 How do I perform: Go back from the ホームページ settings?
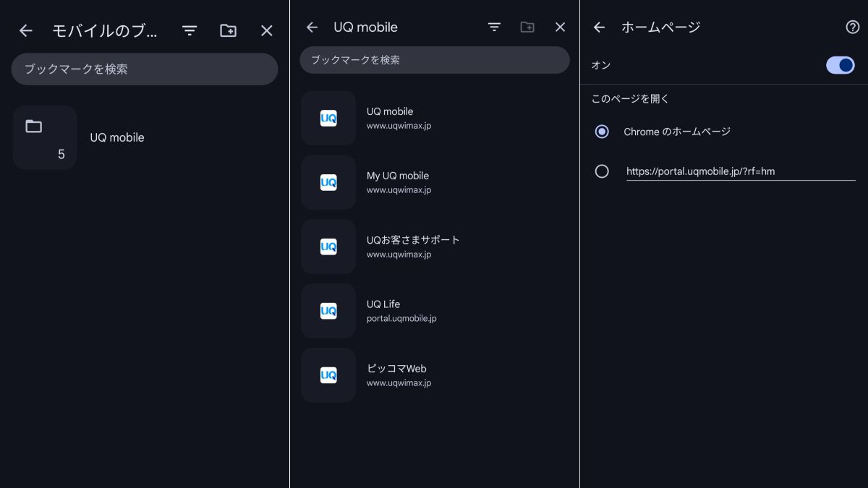click(x=599, y=27)
